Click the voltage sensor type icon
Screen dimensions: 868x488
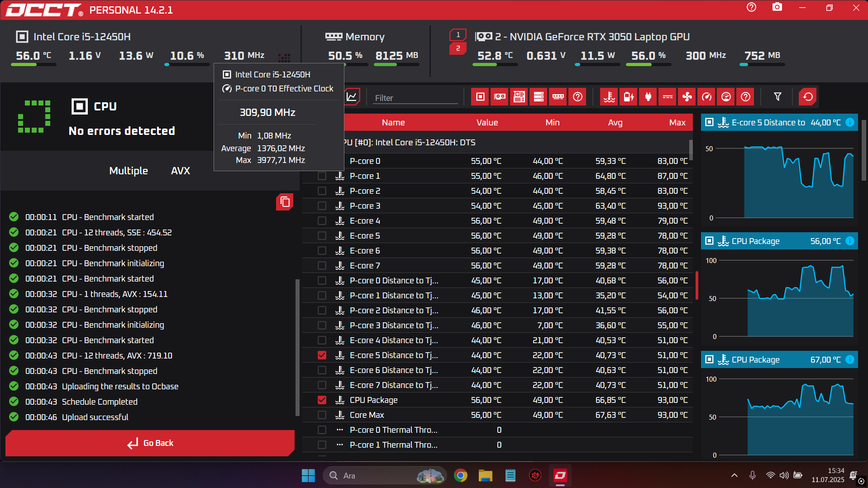click(x=668, y=96)
